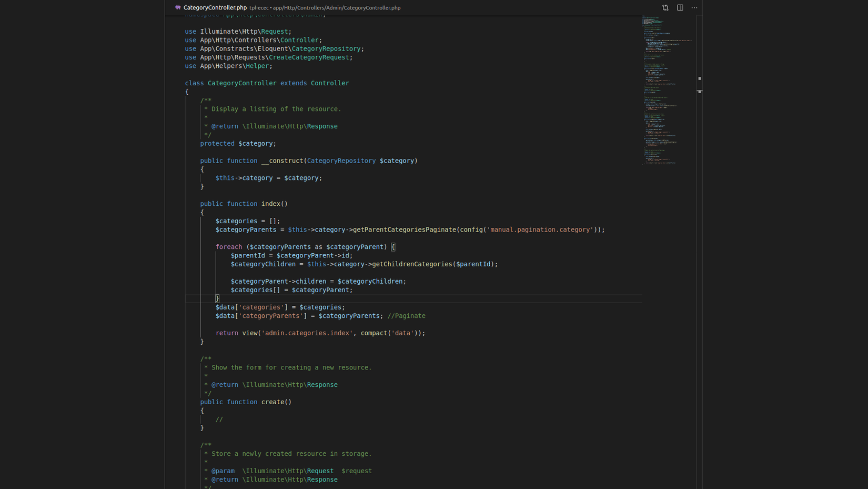This screenshot has width=868, height=489.
Task: Click 'Store a newly created resource in storage.' comment
Action: point(291,454)
